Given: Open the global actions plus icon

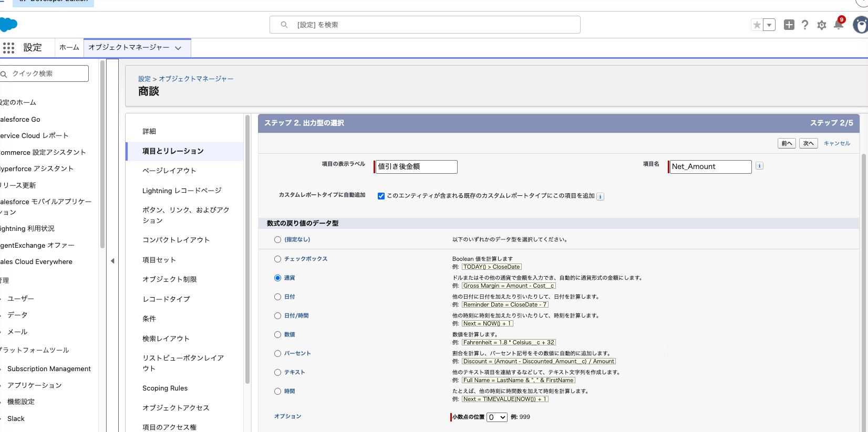Looking at the screenshot, I should tap(789, 25).
